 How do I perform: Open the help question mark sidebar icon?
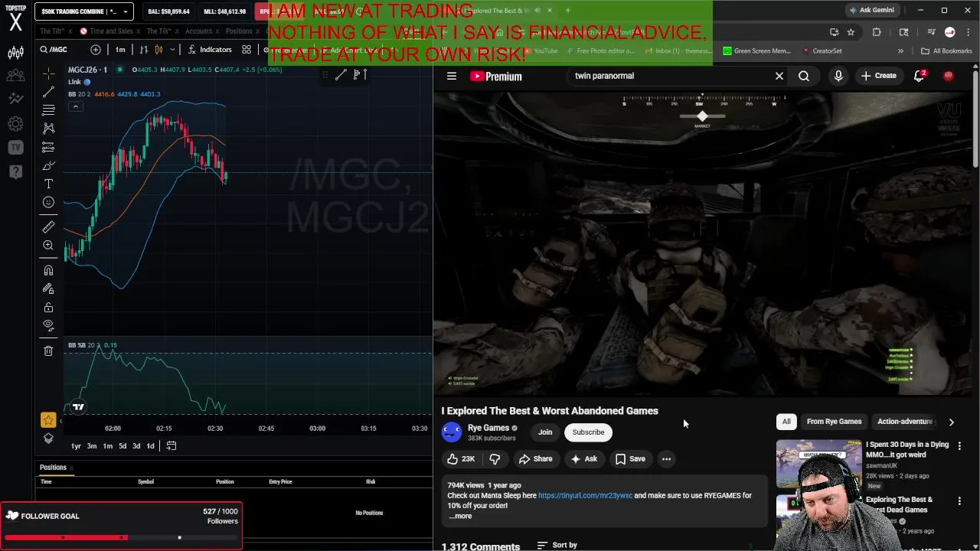coord(15,171)
